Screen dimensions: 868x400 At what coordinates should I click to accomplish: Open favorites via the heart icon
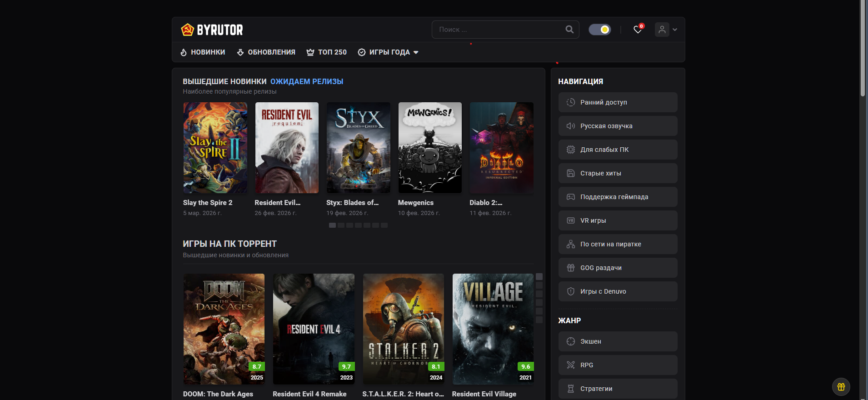[638, 30]
